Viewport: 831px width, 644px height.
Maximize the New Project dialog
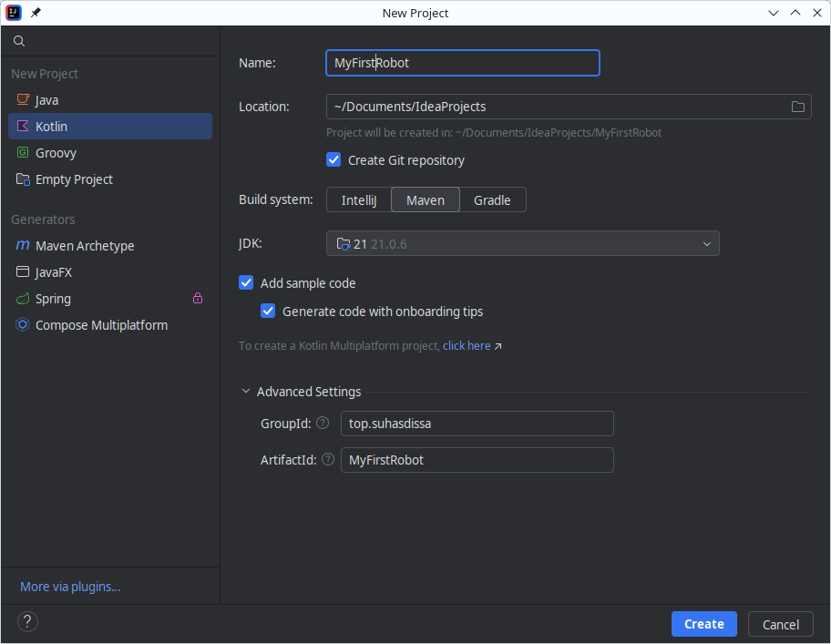point(795,13)
